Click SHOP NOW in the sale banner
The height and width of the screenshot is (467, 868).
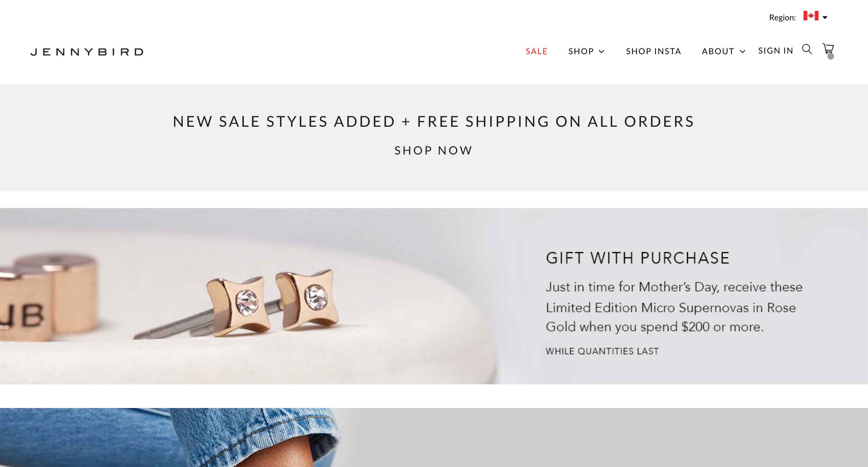(434, 150)
